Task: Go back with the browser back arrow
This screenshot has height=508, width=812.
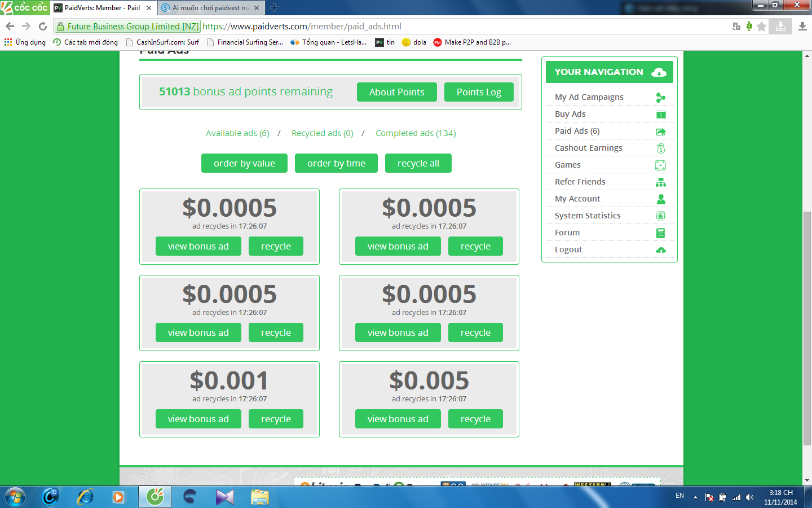Action: pos(10,26)
